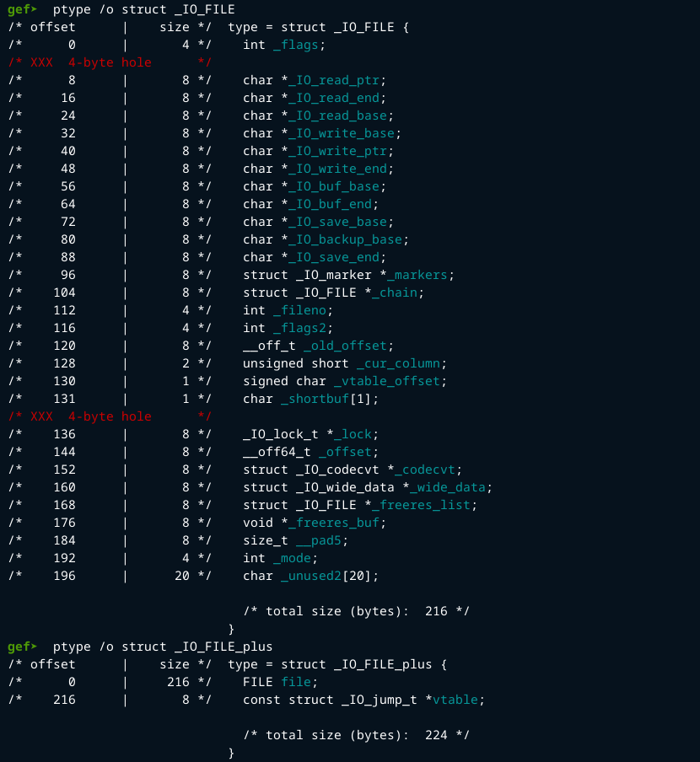Click the first gef prompt arrow

(x=34, y=9)
